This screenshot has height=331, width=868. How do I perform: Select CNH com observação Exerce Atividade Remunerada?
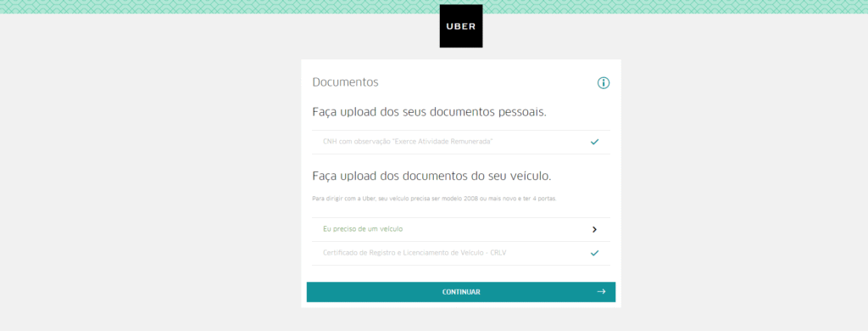tap(461, 142)
